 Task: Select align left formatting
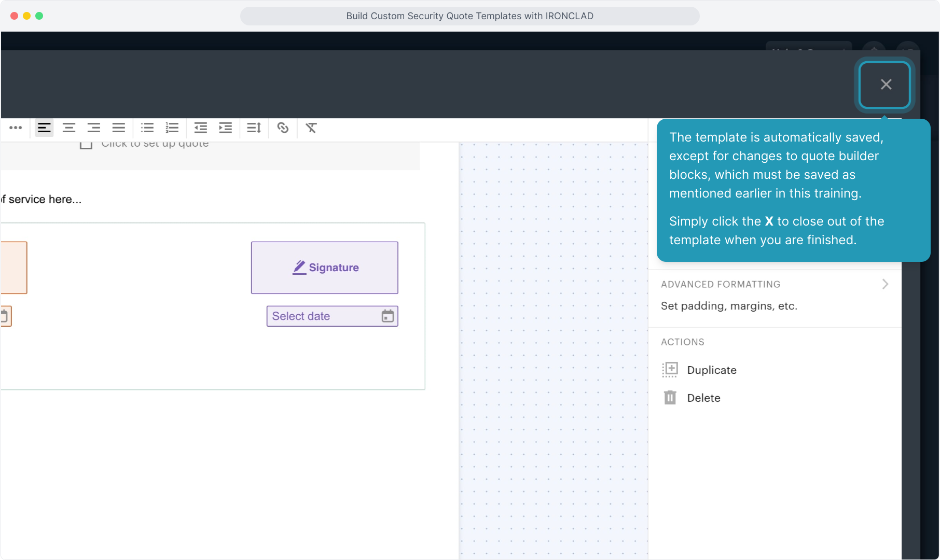coord(44,128)
